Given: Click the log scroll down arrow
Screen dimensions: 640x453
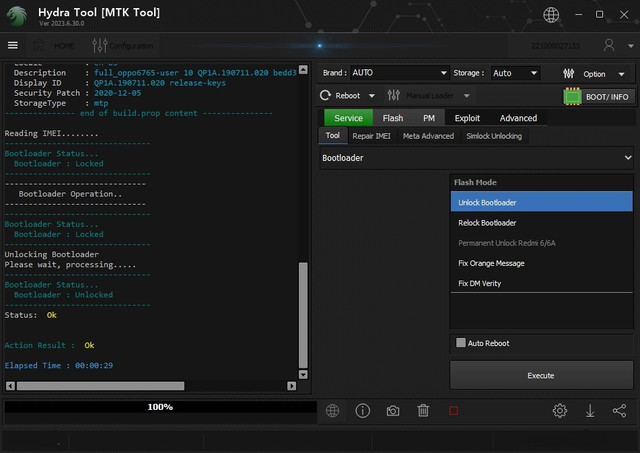Looking at the screenshot, I should [x=303, y=374].
